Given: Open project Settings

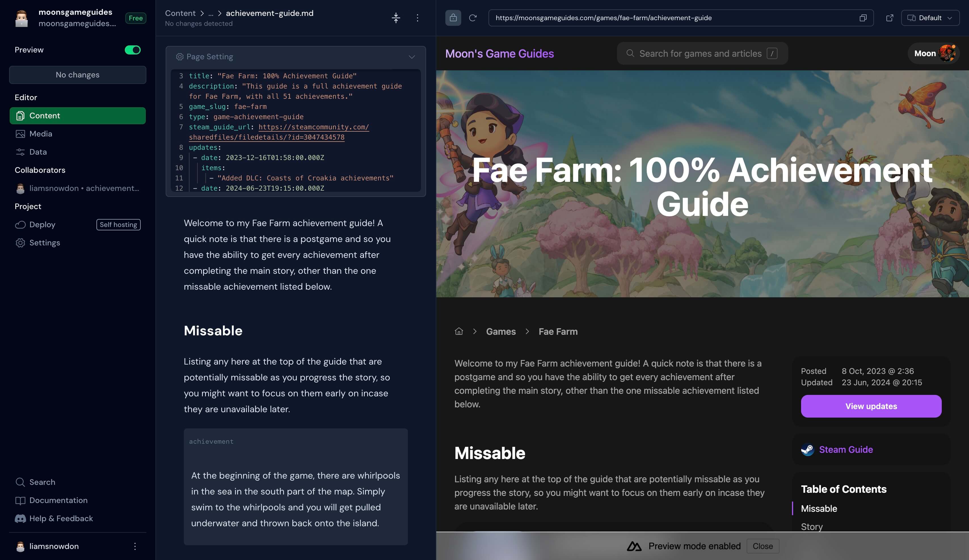Looking at the screenshot, I should coord(78,243).
